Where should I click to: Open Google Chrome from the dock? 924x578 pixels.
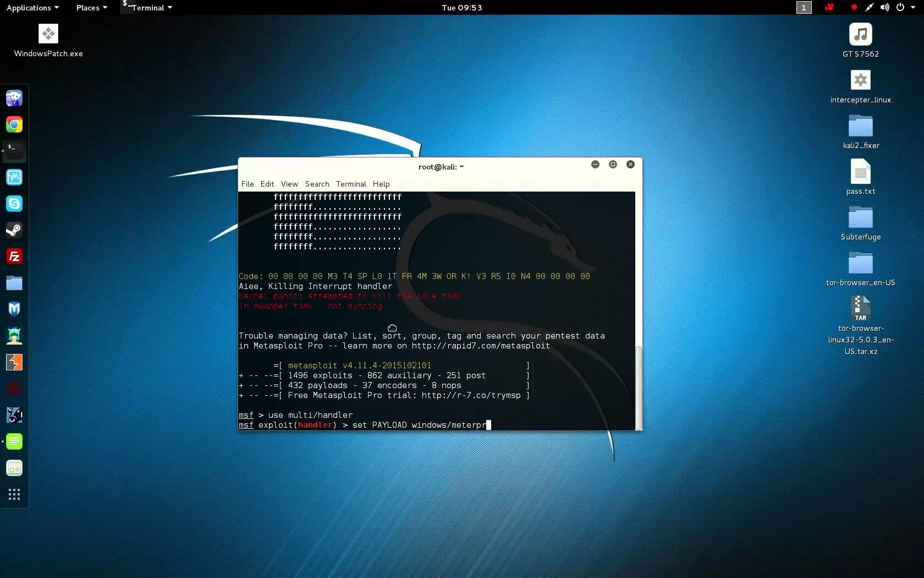[x=14, y=124]
